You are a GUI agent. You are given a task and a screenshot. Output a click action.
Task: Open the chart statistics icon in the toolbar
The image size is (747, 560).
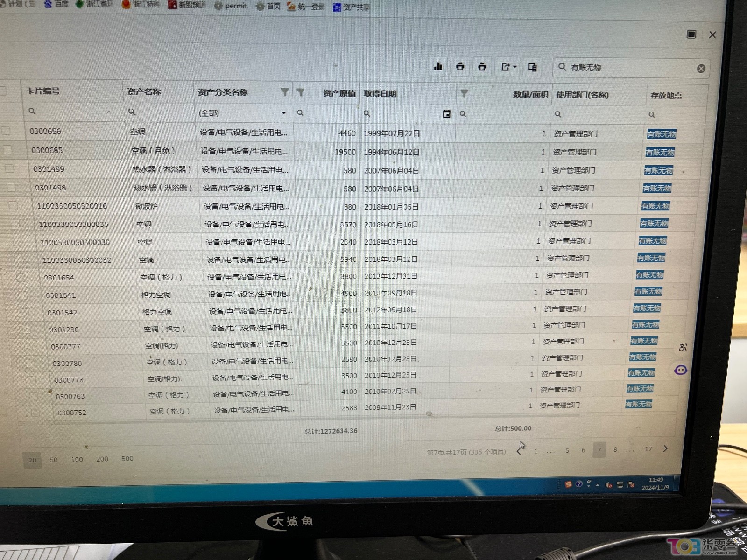coord(438,66)
